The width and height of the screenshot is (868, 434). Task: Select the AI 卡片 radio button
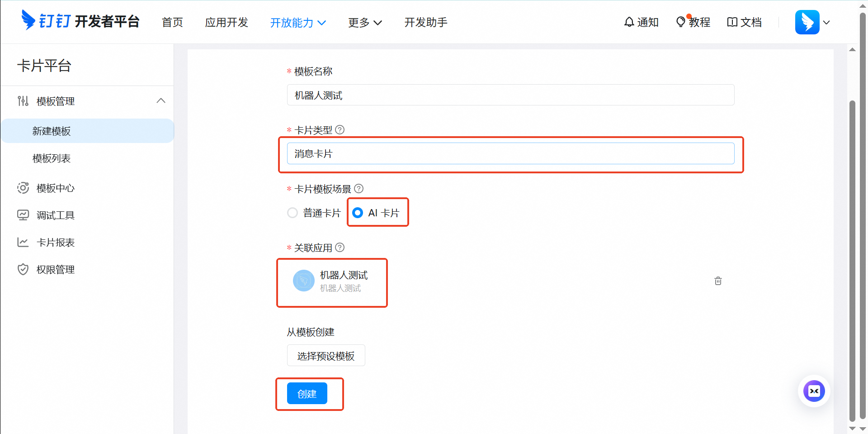(358, 212)
